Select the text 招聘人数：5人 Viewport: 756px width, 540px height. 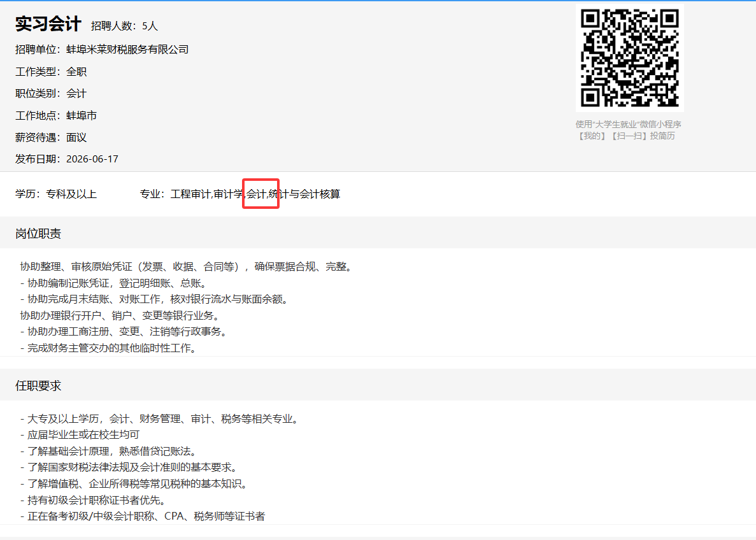tap(124, 26)
